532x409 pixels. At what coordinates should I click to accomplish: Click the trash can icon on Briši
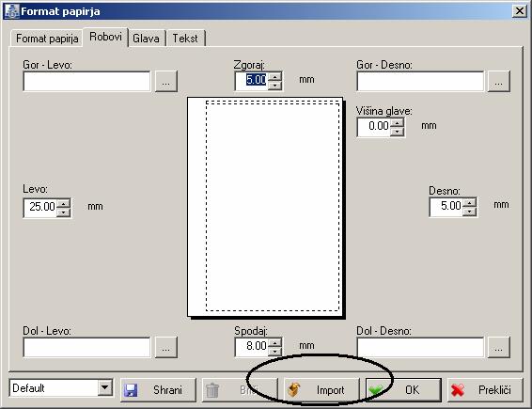[x=212, y=390]
